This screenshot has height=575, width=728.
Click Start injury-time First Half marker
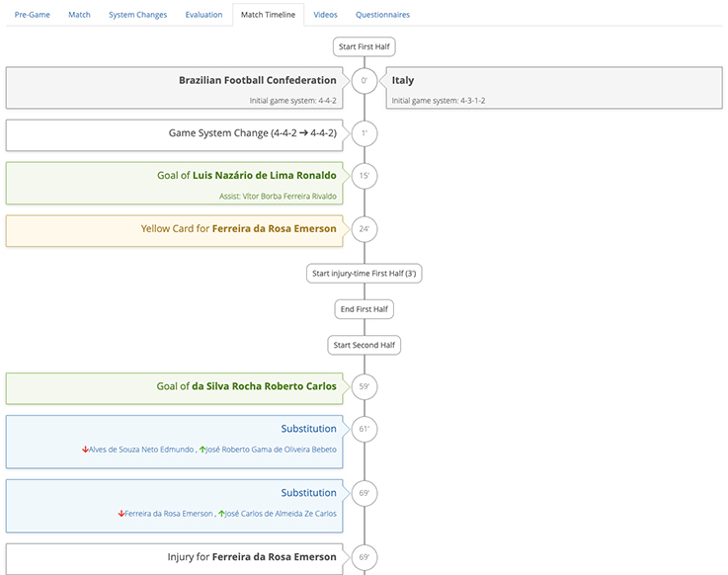tap(364, 274)
